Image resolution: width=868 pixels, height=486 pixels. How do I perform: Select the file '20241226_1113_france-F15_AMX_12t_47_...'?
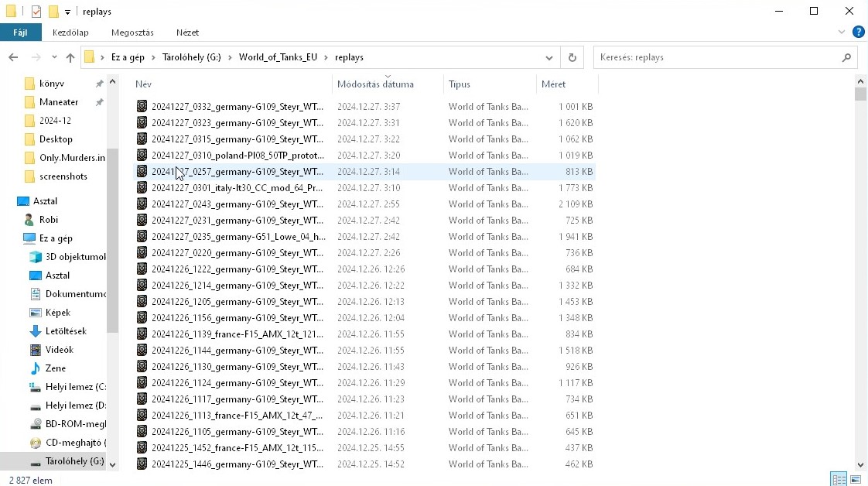365,415
